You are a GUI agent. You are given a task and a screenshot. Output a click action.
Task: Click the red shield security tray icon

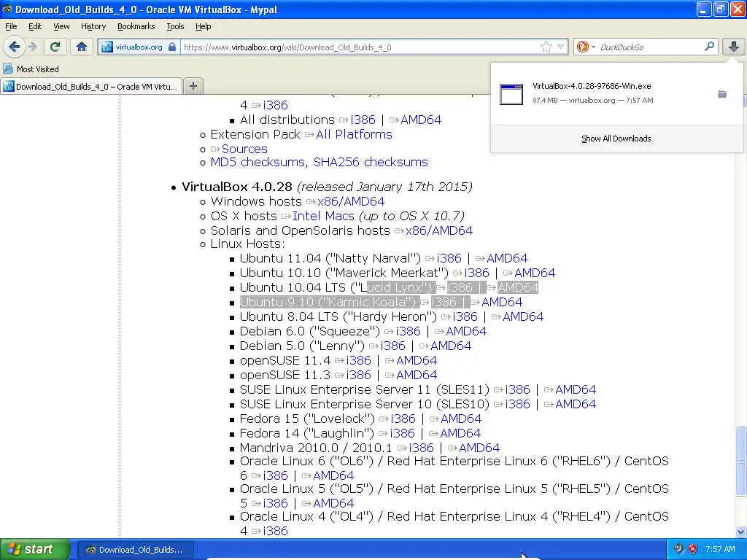pos(693,549)
